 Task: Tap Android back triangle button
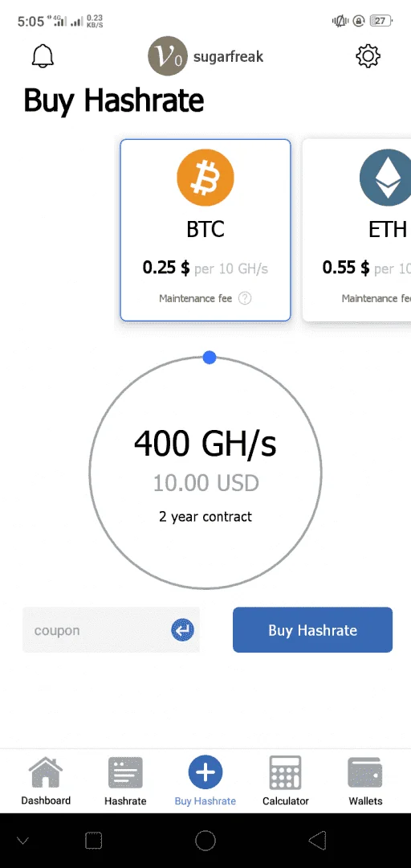click(317, 841)
